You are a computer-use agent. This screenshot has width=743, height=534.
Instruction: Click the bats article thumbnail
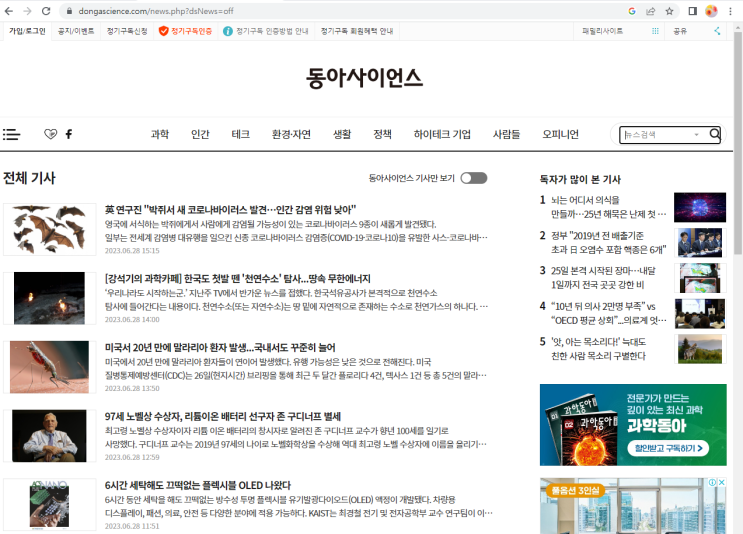coord(49,229)
